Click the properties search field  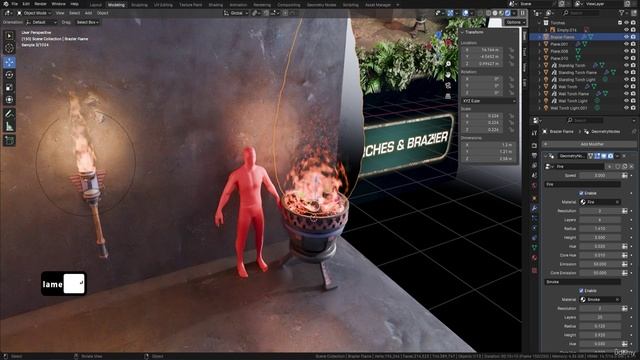pyautogui.click(x=585, y=120)
